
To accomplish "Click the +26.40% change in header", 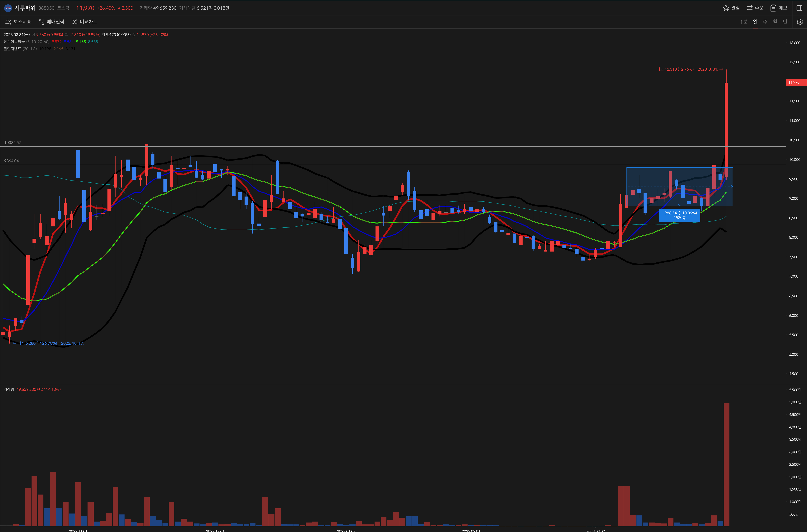I will pyautogui.click(x=106, y=8).
